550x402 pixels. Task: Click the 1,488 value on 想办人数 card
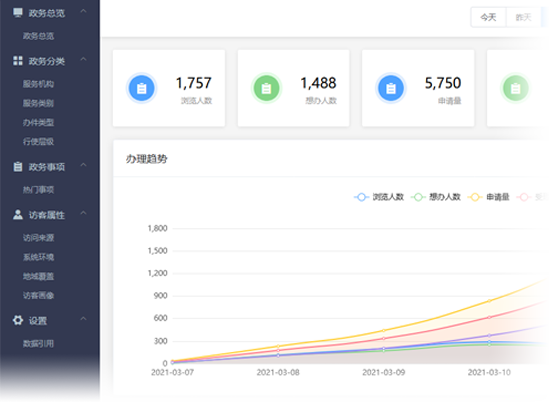(318, 83)
